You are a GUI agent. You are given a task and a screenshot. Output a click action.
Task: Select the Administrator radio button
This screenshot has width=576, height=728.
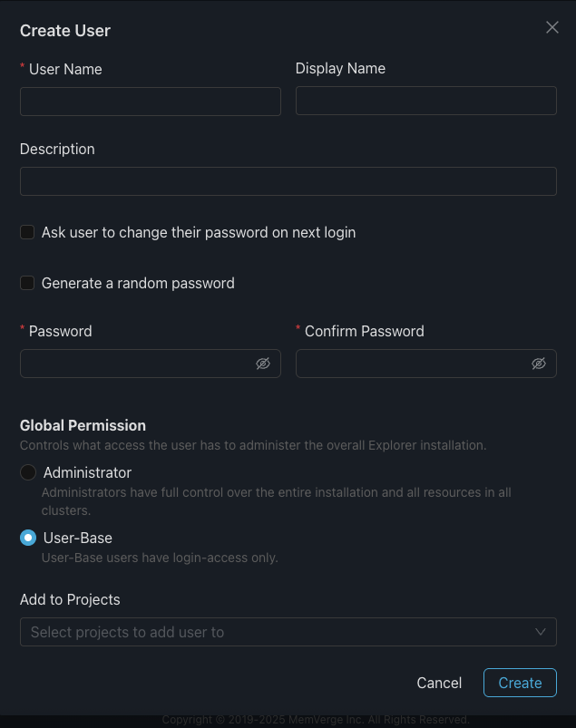click(28, 472)
